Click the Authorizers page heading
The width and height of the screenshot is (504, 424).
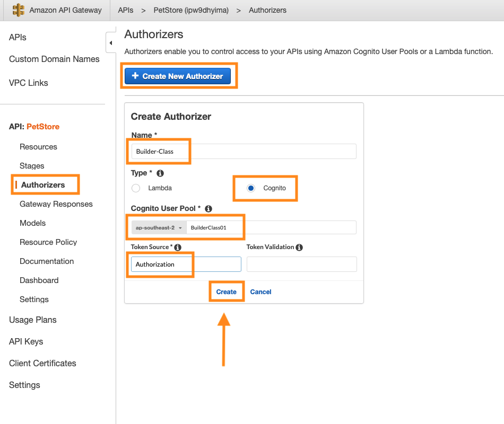(154, 34)
